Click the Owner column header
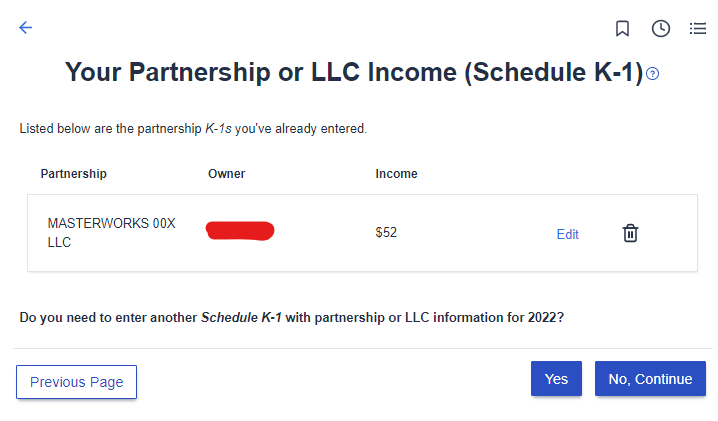The height and width of the screenshot is (421, 718). (226, 174)
